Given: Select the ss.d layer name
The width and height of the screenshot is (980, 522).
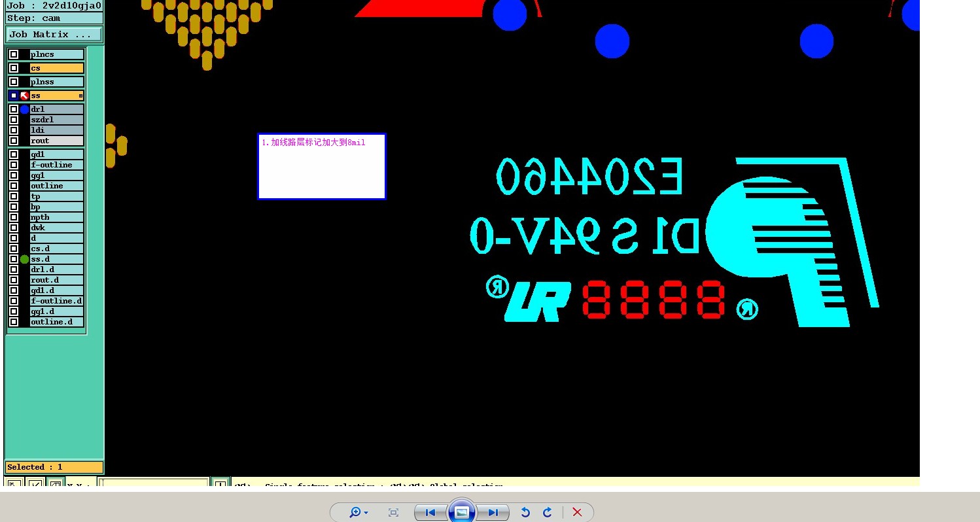Looking at the screenshot, I should click(57, 259).
